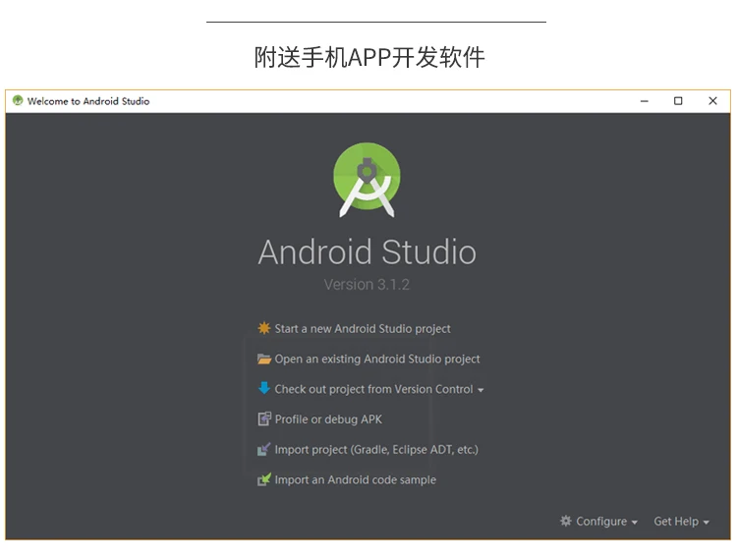Viewport: 737px width, 560px height.
Task: Maximize the Welcome to Android Studio window
Action: point(678,100)
